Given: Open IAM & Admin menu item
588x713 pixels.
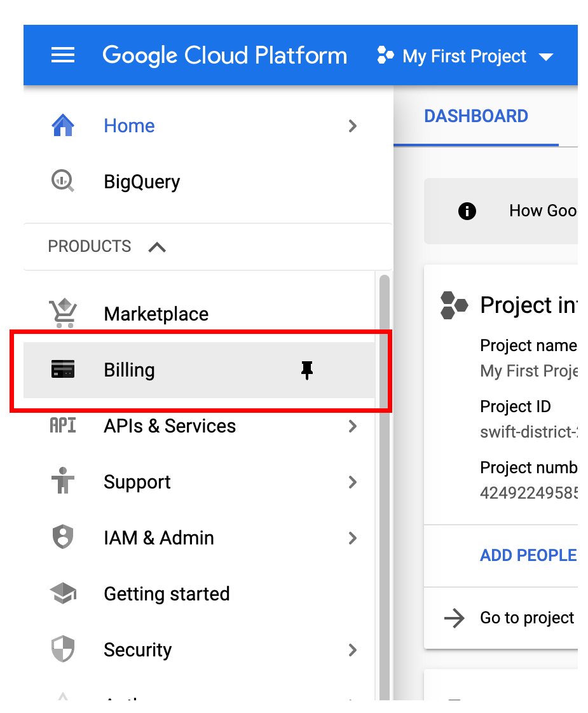Looking at the screenshot, I should point(158,538).
